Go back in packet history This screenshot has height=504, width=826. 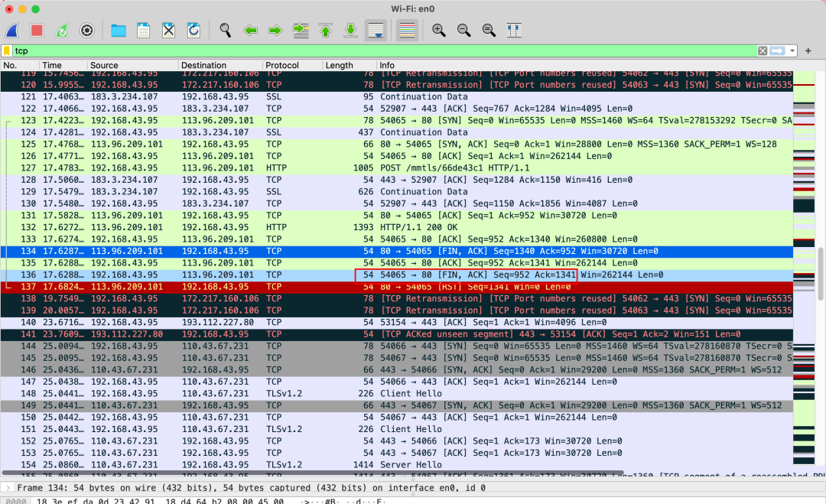(250, 31)
